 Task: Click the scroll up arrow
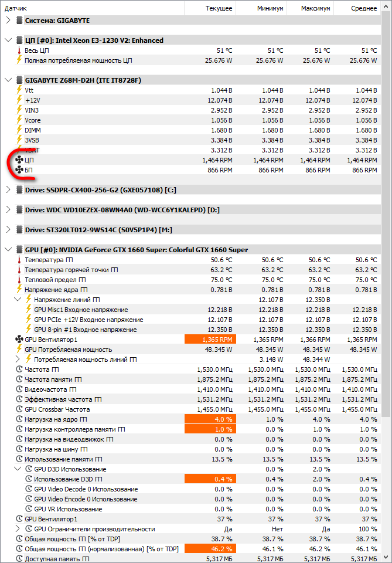click(x=386, y=6)
